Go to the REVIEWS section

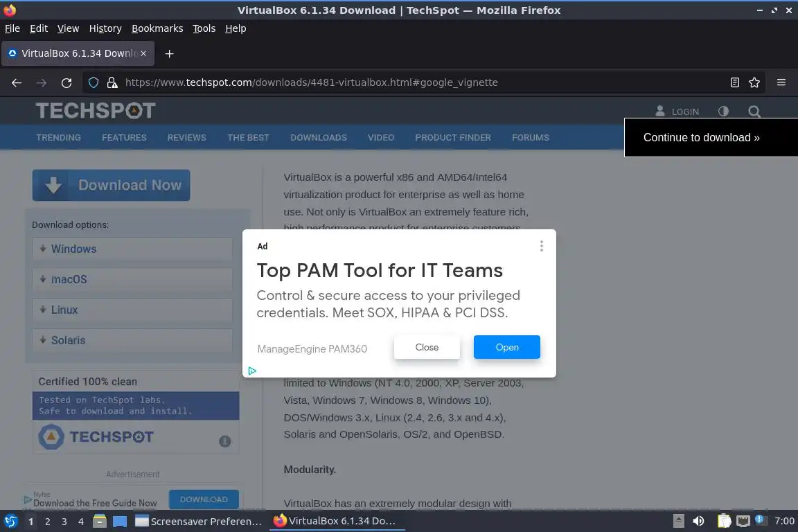pyautogui.click(x=187, y=137)
